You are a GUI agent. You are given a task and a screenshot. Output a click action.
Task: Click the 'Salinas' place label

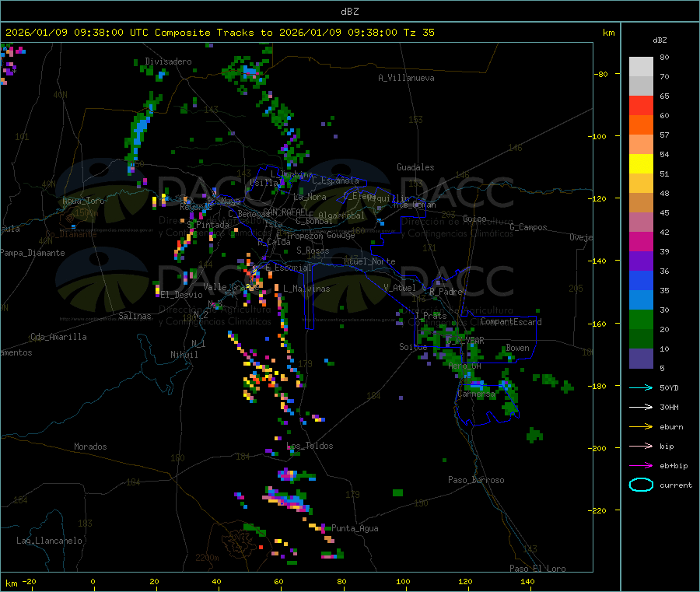coord(135,316)
